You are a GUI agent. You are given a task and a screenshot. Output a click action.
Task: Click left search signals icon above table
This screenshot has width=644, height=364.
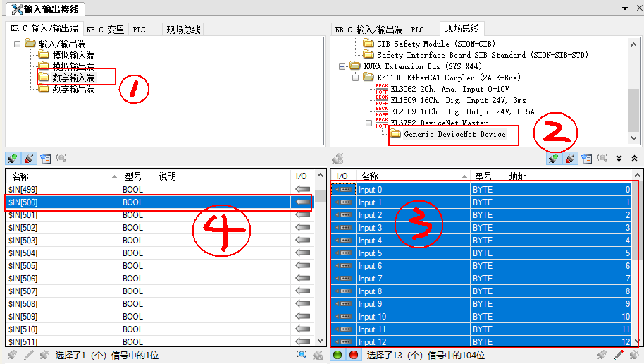[61, 158]
